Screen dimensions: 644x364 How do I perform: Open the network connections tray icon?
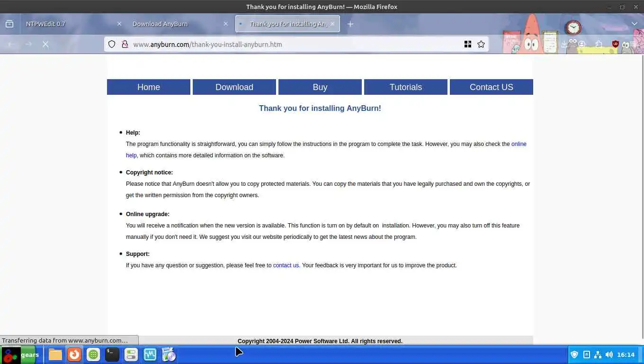pos(598,355)
